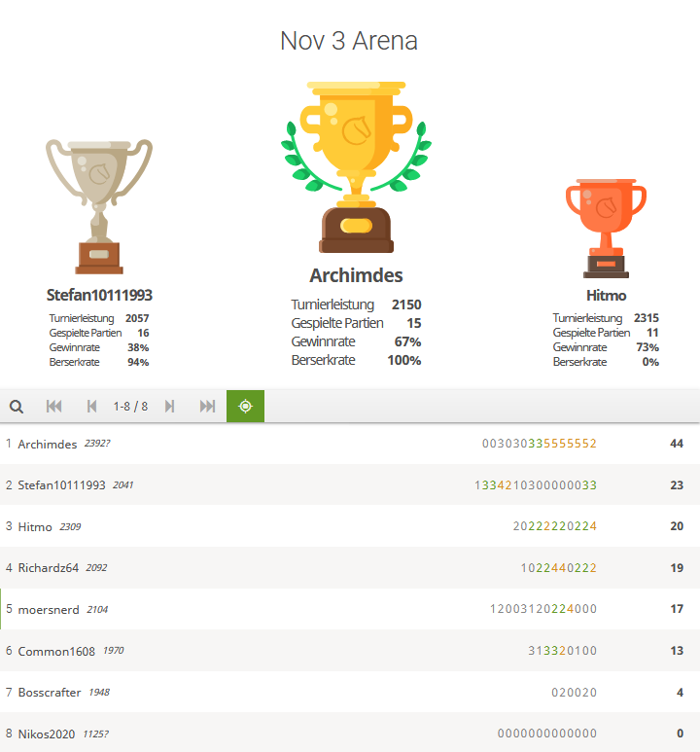Jump to first page of standings
700x752 pixels.
coord(53,407)
